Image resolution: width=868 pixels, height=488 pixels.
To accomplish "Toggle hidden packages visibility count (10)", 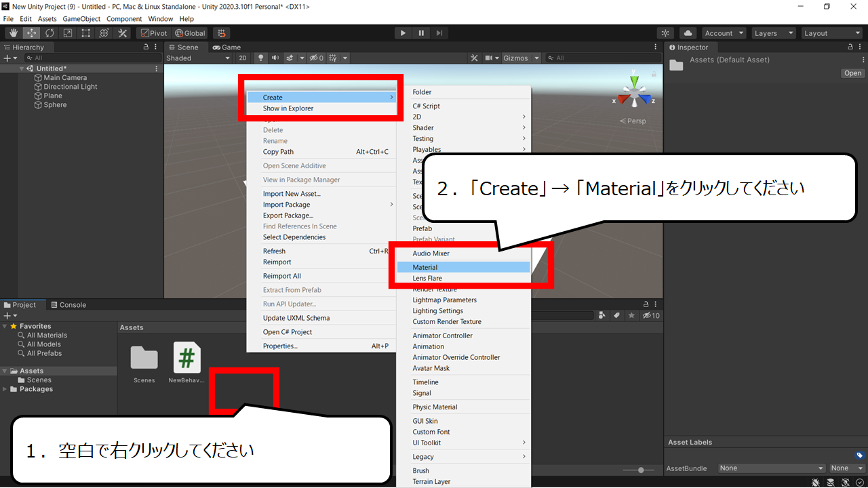I will 651,315.
